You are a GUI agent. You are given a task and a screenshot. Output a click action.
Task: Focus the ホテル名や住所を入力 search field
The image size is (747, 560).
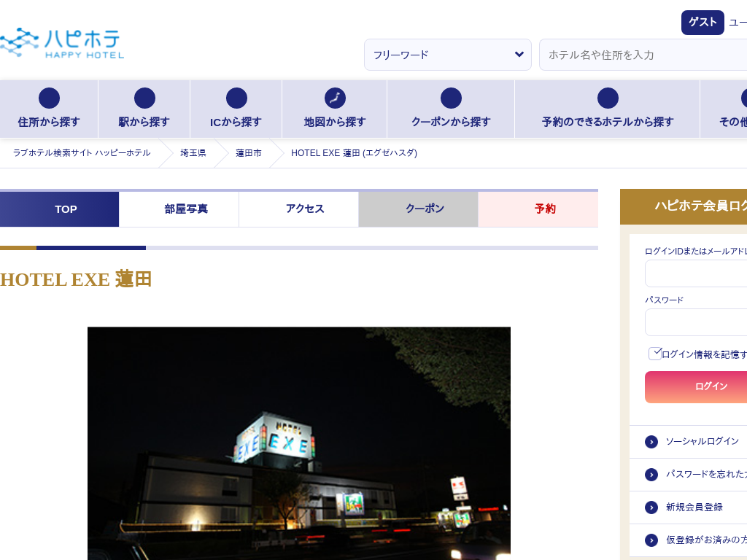[x=643, y=55]
